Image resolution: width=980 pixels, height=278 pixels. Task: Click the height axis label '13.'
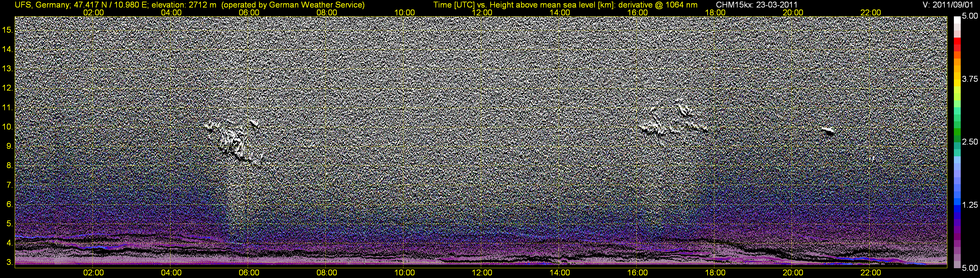tap(8, 69)
